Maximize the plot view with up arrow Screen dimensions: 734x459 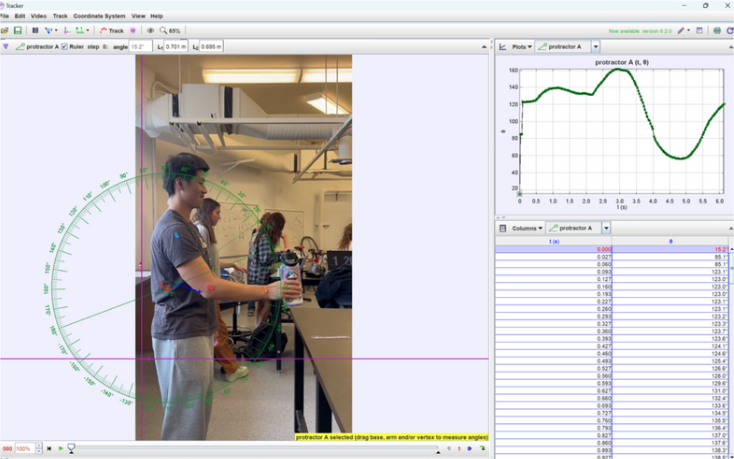tap(731, 47)
